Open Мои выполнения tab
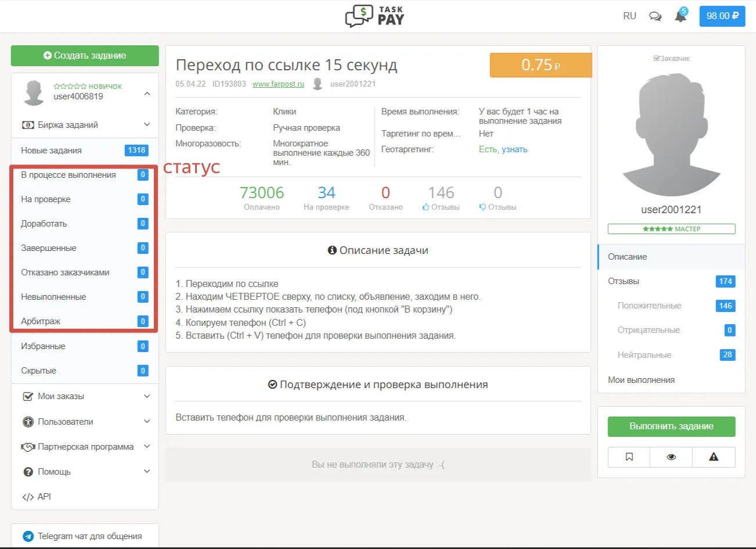The image size is (756, 549). tap(671, 380)
